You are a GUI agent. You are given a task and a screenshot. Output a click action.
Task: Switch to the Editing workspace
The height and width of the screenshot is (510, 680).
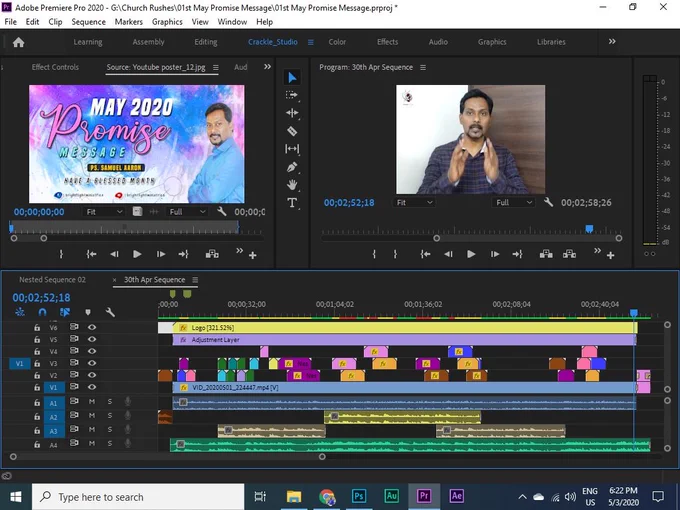pyautogui.click(x=206, y=42)
